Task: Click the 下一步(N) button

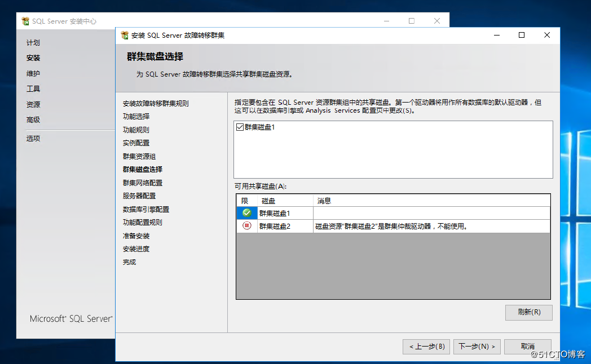Action: pos(477,347)
